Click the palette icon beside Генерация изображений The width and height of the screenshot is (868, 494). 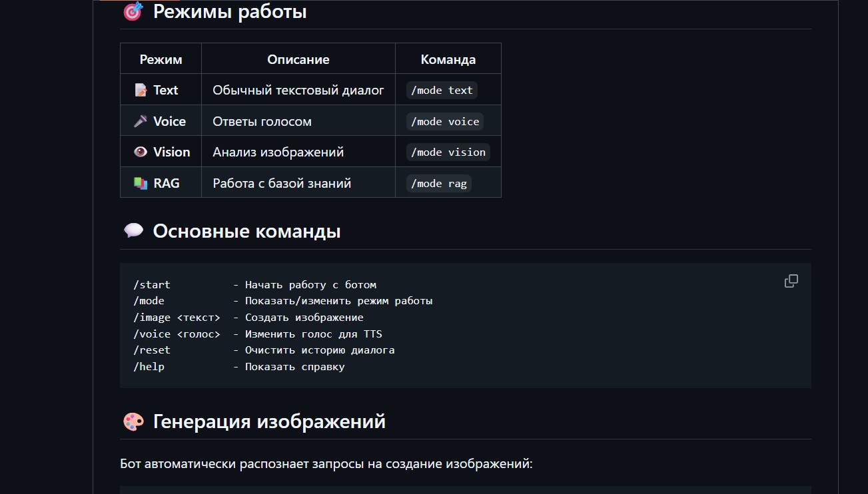pos(133,421)
